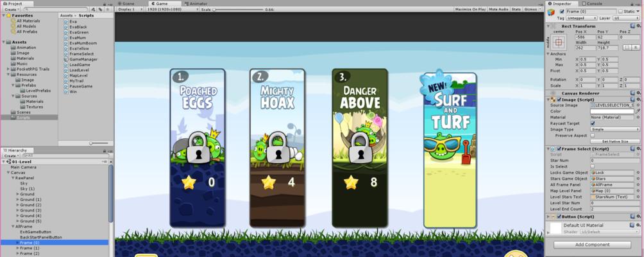The height and width of the screenshot is (257, 644).
Task: Click the game object cube icon in Inspector
Action: pyautogui.click(x=552, y=12)
